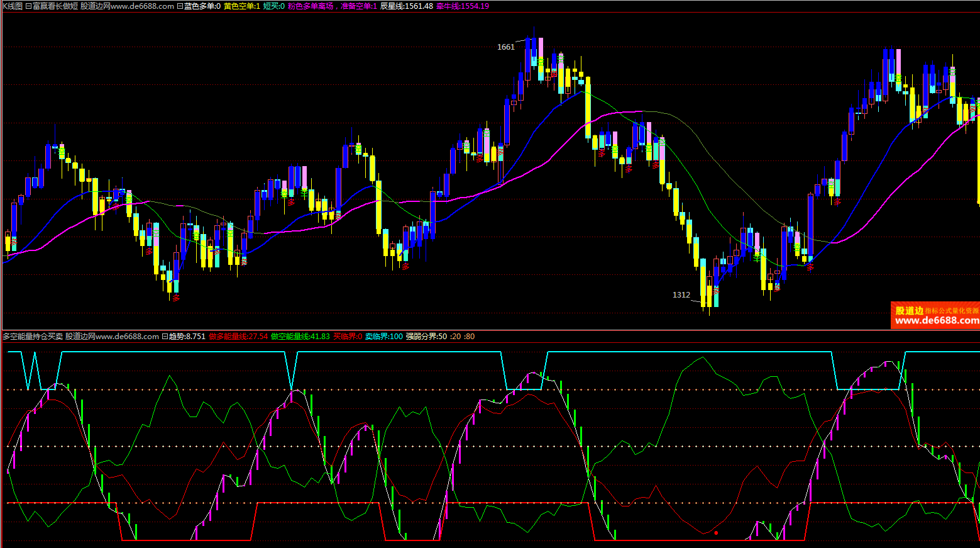Select the 富赢看长做短 indicator name
980x548 pixels.
(55, 6)
